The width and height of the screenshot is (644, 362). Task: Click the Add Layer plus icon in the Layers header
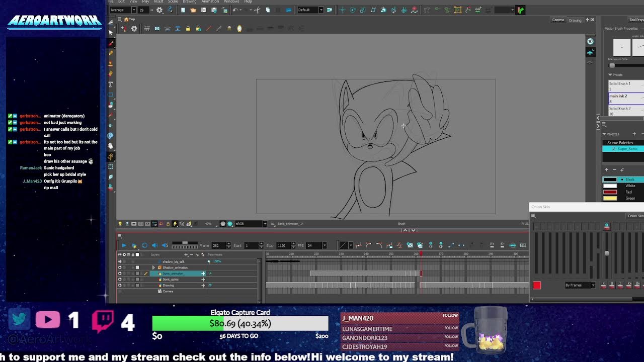[x=185, y=255]
